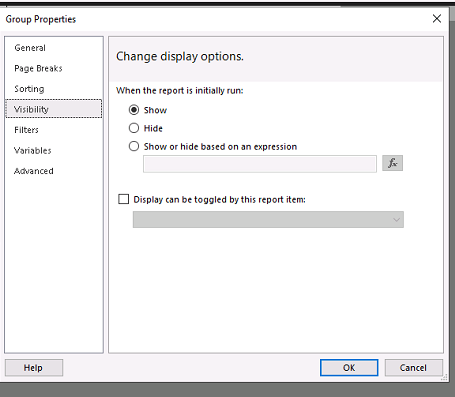
Task: Click the Change display options heading
Action: (180, 56)
